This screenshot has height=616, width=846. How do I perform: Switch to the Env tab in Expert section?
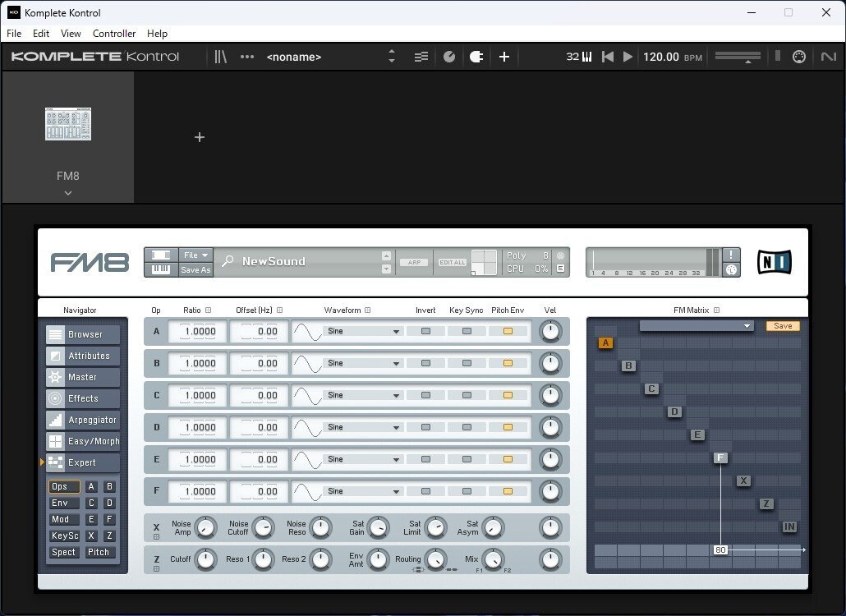62,503
